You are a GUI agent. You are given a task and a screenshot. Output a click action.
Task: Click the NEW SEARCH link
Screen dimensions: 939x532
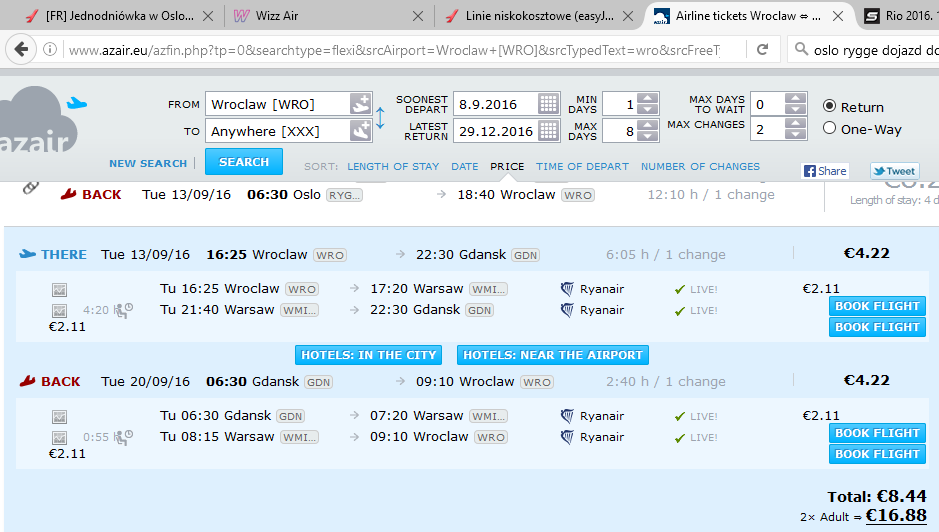coord(148,164)
